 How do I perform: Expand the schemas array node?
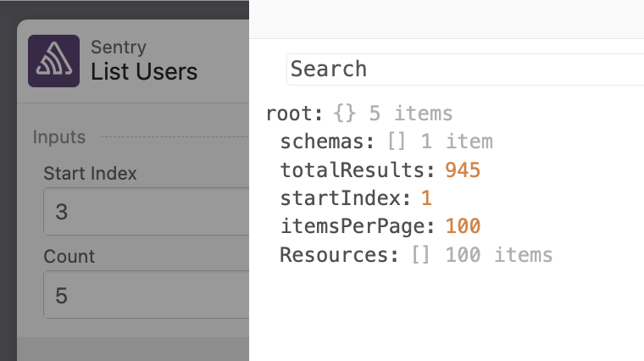pos(327,142)
